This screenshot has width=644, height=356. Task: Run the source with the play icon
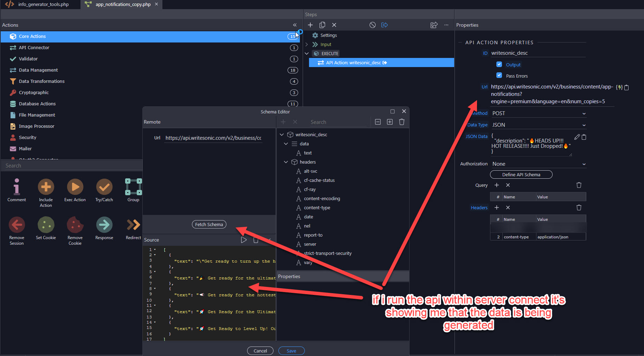click(244, 240)
